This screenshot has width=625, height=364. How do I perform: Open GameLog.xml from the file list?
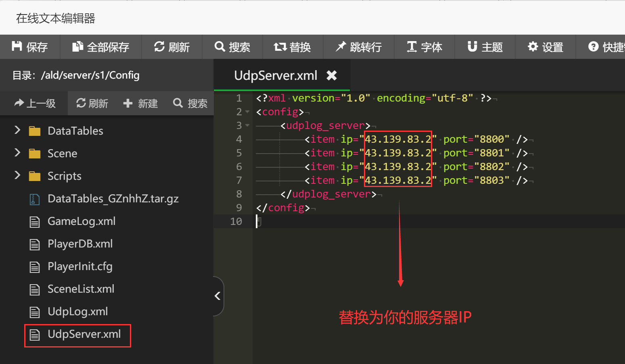tap(81, 221)
